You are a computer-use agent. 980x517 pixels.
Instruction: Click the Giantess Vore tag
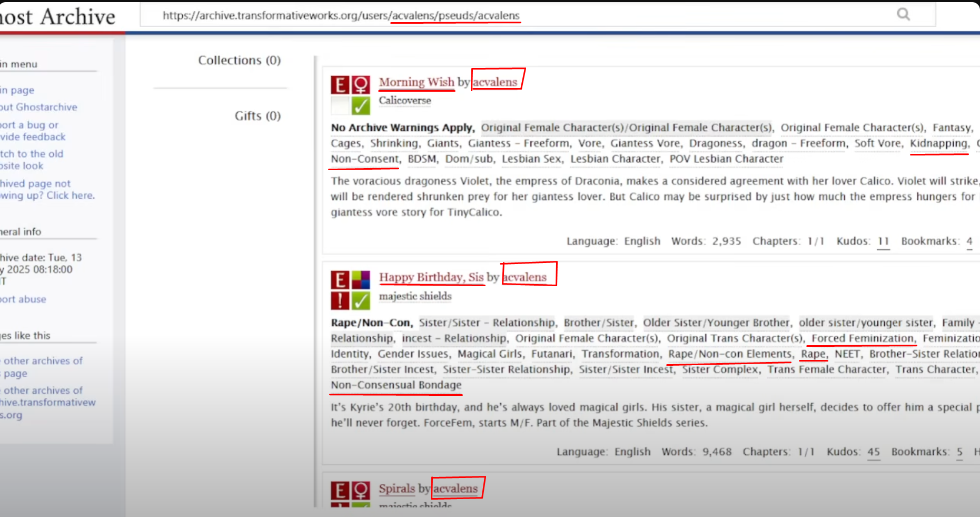tap(646, 143)
